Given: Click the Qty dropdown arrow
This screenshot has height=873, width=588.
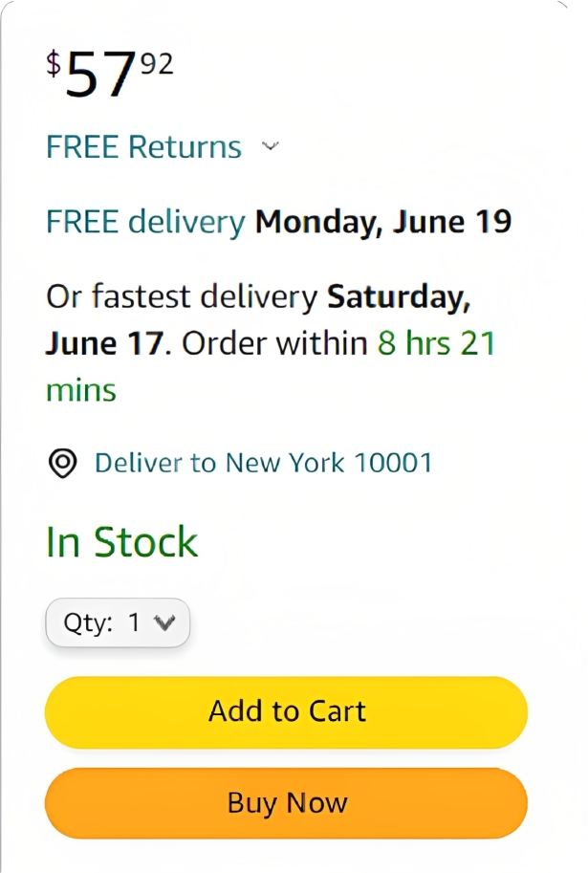Looking at the screenshot, I should [x=164, y=622].
